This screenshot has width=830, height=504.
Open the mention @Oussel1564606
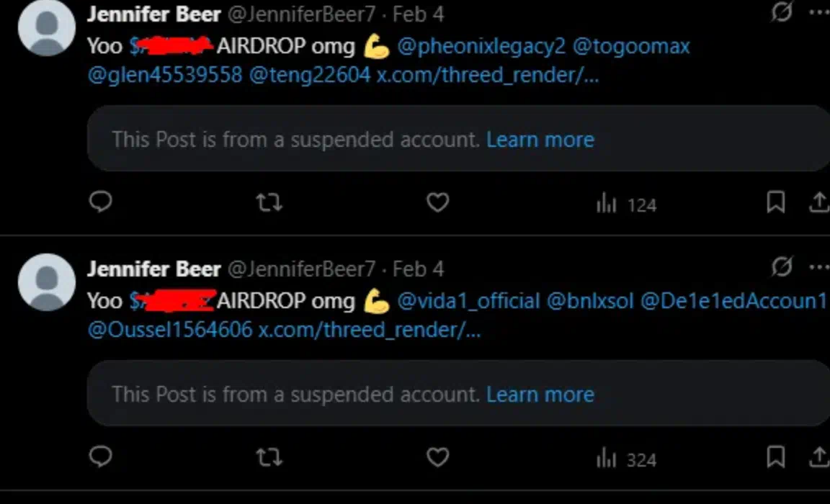[x=170, y=330]
